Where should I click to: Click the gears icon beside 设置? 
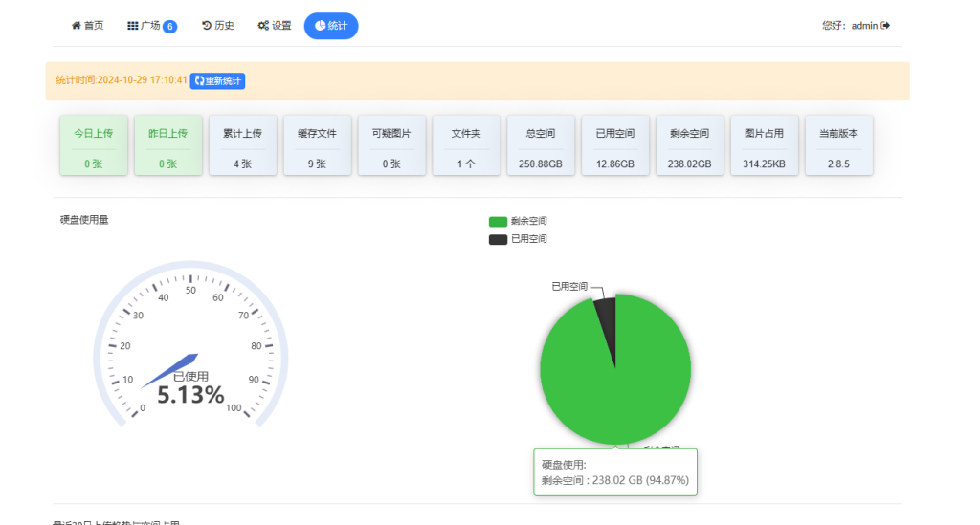263,26
